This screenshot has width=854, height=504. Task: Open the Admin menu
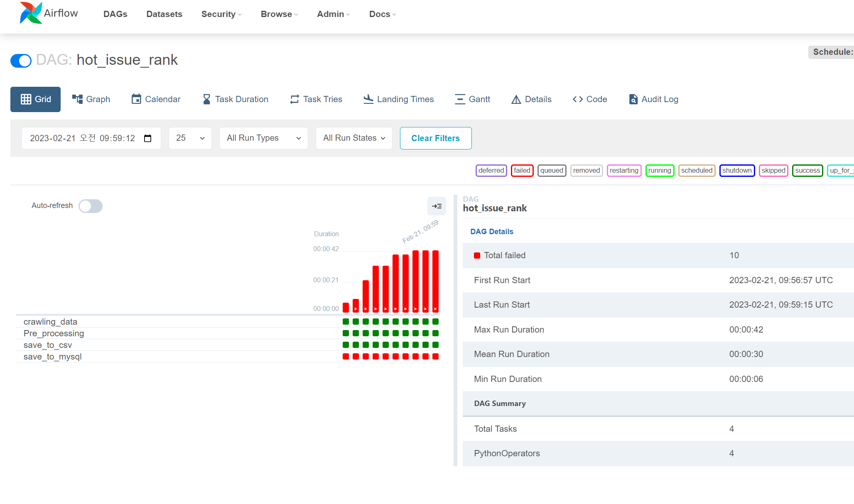[x=333, y=14]
